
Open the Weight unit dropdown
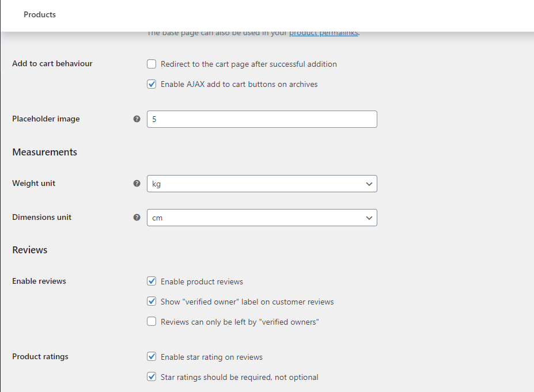pyautogui.click(x=262, y=184)
